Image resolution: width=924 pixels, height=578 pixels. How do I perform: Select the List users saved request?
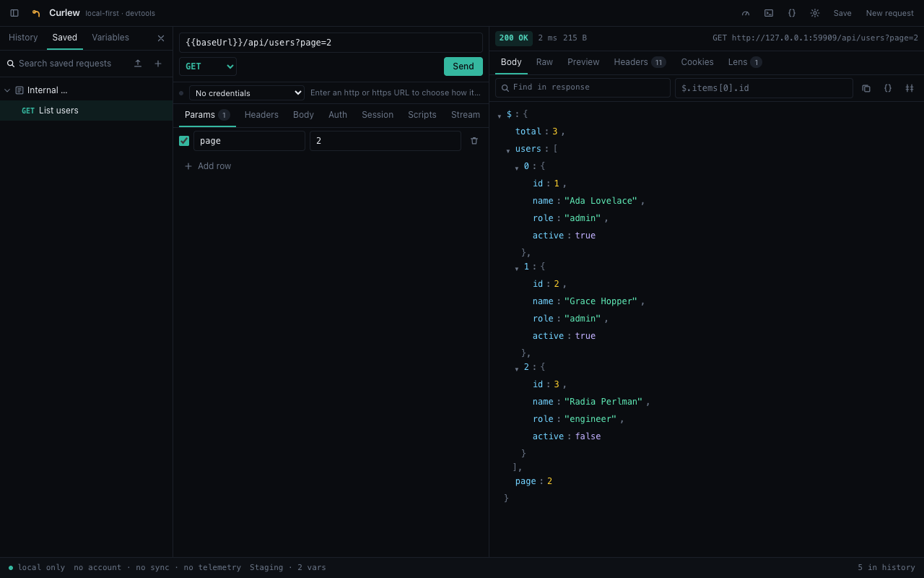[87, 111]
